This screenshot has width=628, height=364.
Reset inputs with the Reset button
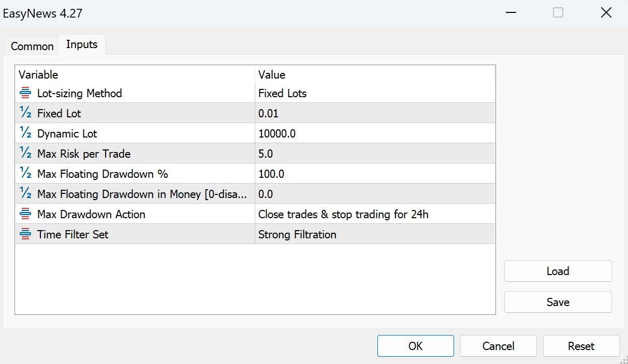pos(581,346)
